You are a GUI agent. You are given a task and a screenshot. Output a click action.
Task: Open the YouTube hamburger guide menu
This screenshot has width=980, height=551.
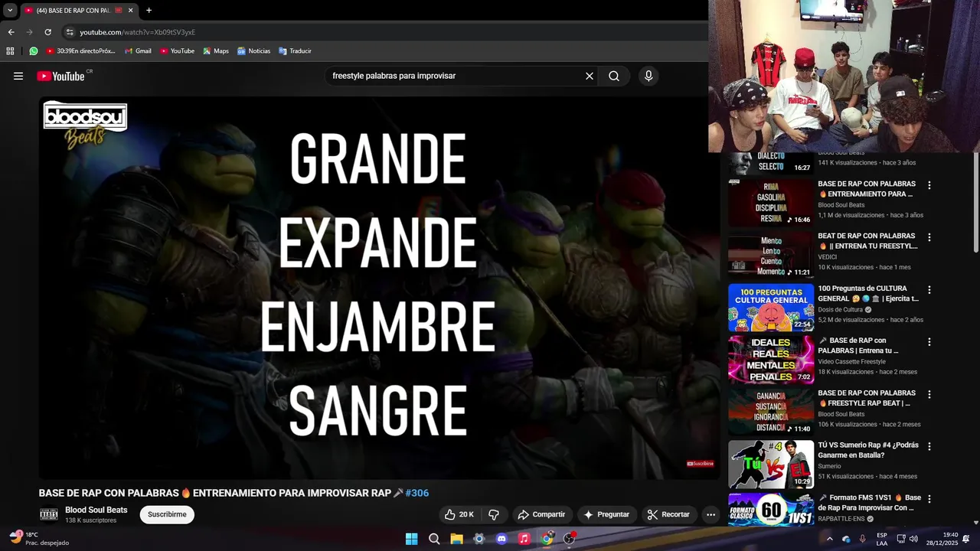[18, 76]
